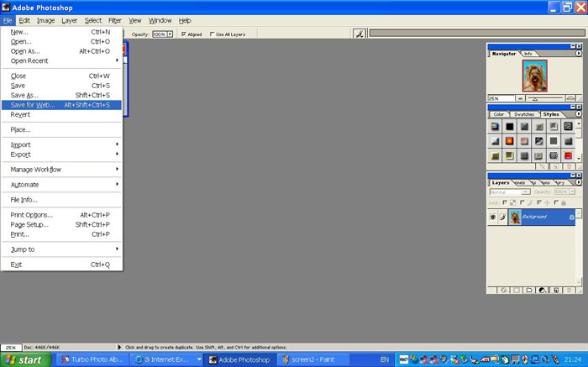Choose Revert in the File menu

tap(62, 115)
